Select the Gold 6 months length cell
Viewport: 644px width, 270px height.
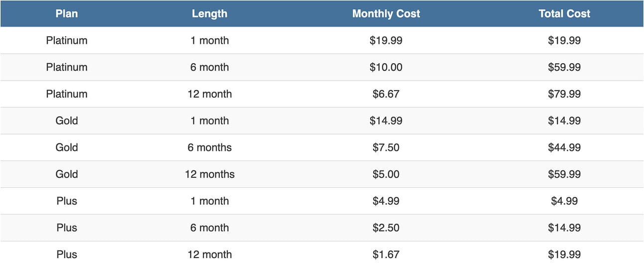pos(209,147)
